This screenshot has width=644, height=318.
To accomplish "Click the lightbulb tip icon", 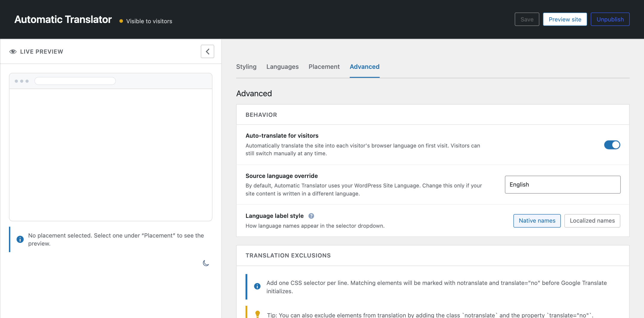I will point(258,314).
